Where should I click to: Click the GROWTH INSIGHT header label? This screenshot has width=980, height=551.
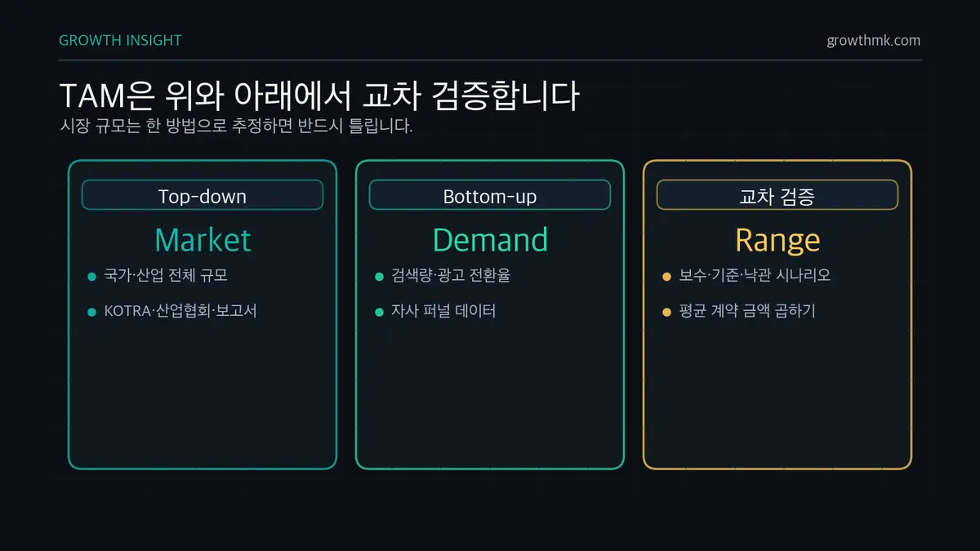(121, 40)
